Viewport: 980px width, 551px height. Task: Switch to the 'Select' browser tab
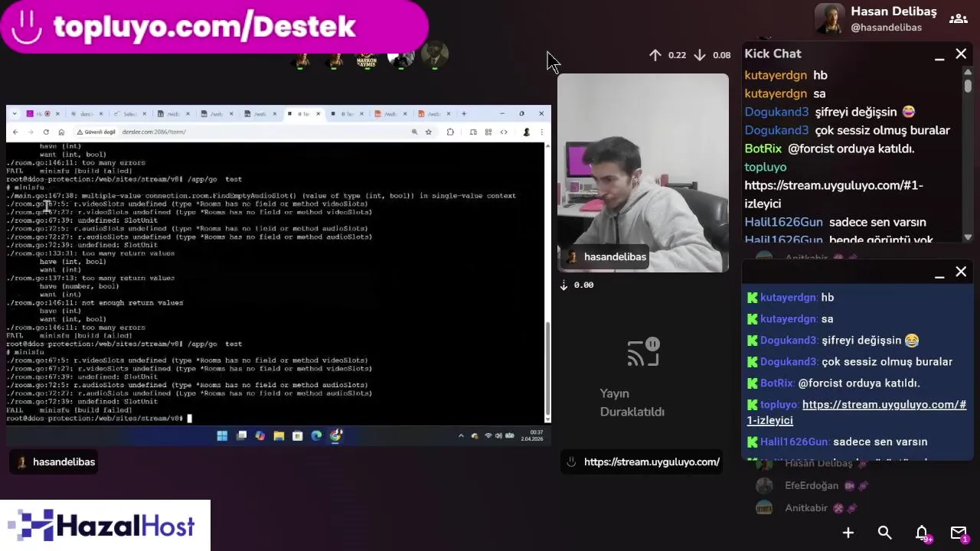point(129,114)
